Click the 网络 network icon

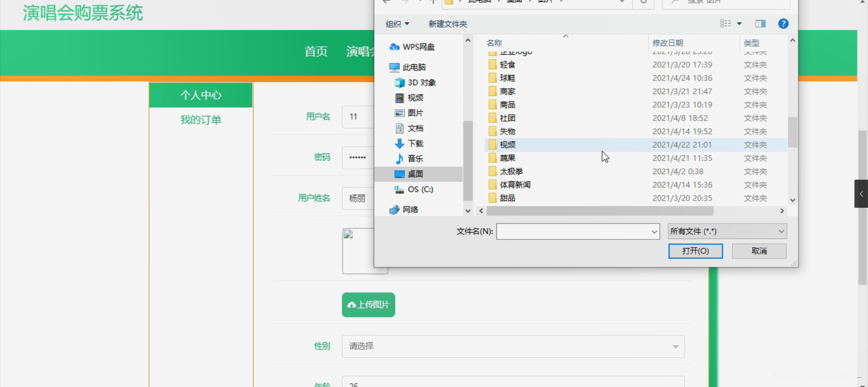pos(394,210)
